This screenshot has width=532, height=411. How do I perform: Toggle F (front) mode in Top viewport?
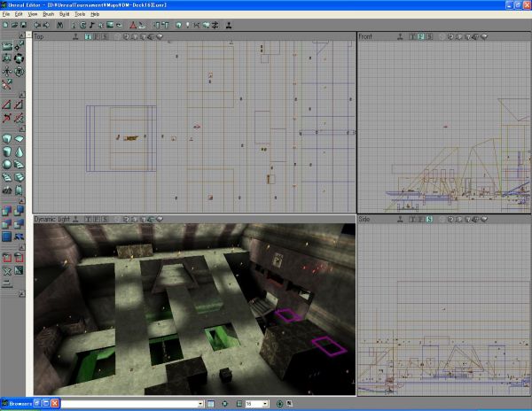(97, 36)
